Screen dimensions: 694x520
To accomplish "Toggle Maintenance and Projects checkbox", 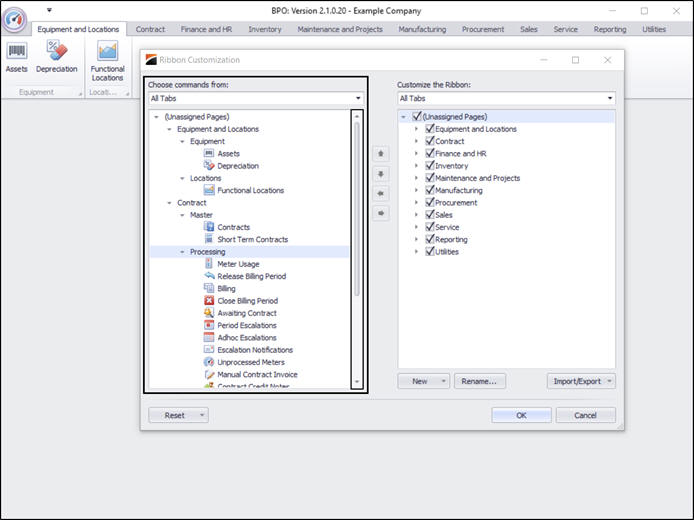I will point(429,177).
